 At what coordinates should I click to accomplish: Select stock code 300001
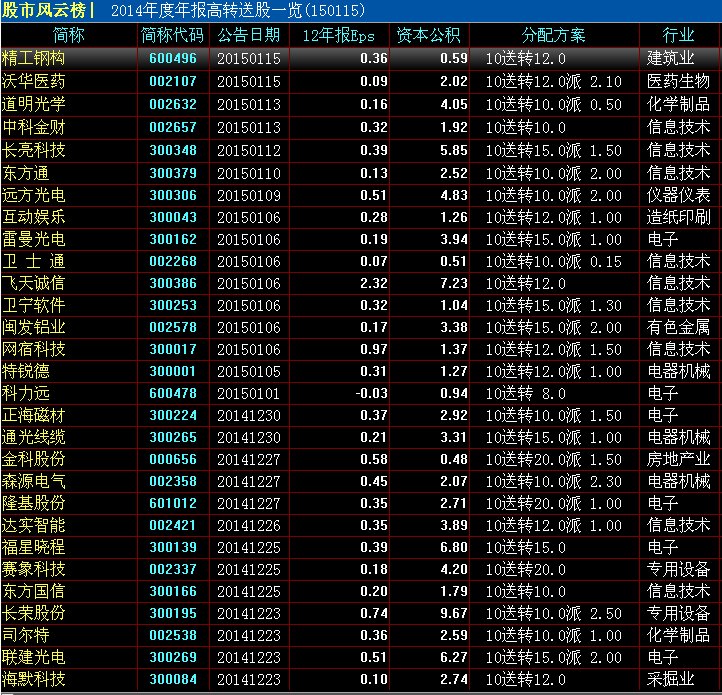173,371
